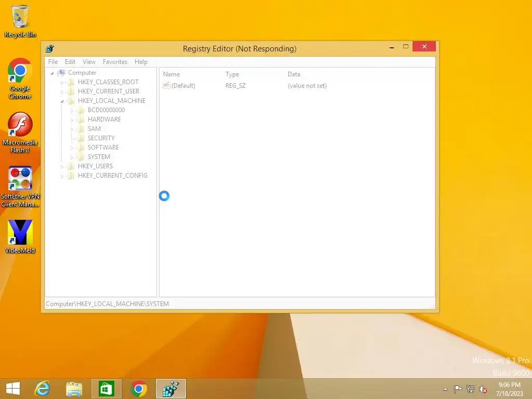Select the SYSTEM key label
This screenshot has width=532, height=399.
click(99, 157)
